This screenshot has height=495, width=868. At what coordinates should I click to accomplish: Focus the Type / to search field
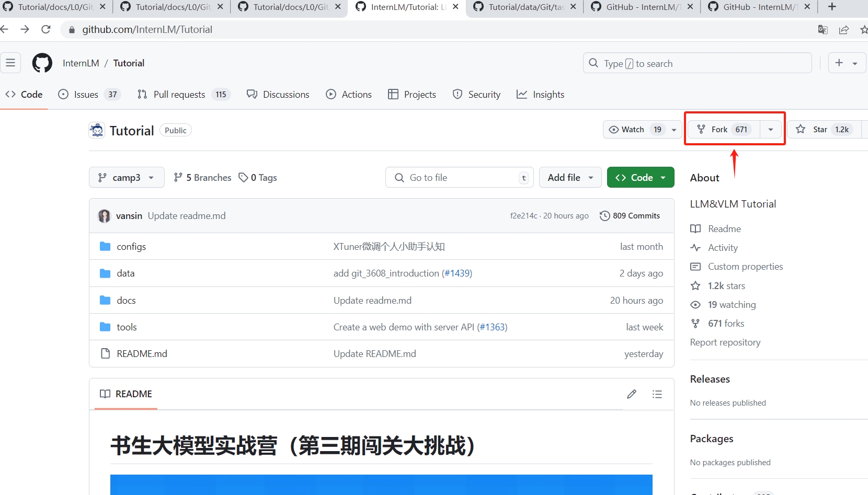[x=698, y=63]
